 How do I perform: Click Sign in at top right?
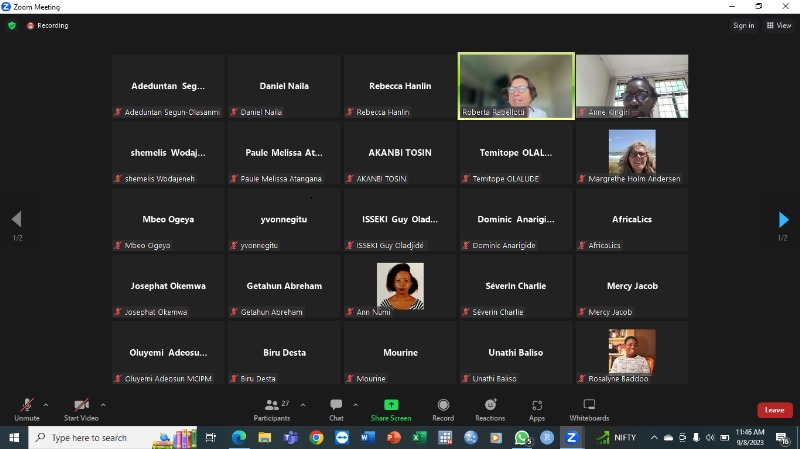tap(743, 26)
